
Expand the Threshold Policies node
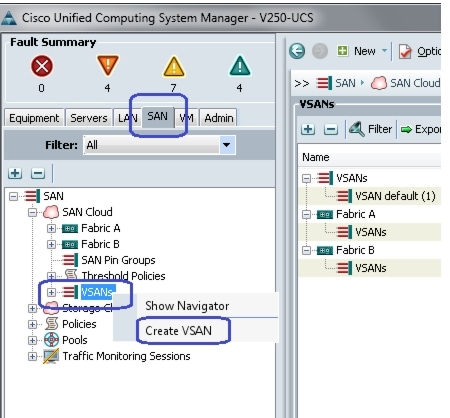click(x=51, y=276)
